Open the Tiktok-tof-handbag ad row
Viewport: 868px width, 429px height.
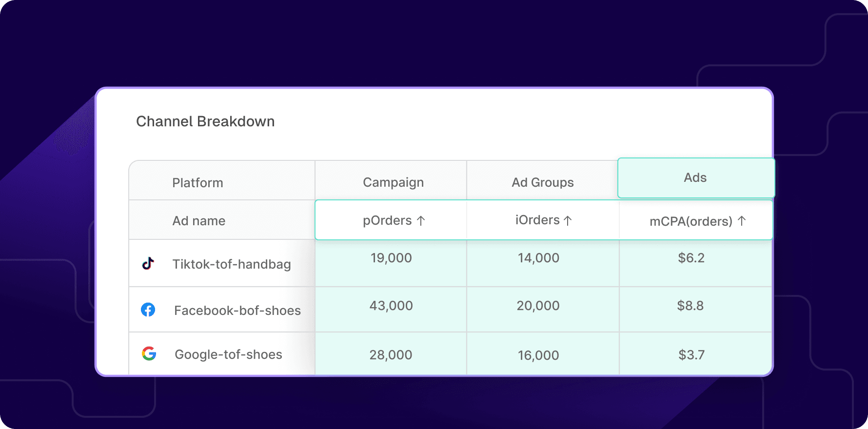pyautogui.click(x=232, y=264)
